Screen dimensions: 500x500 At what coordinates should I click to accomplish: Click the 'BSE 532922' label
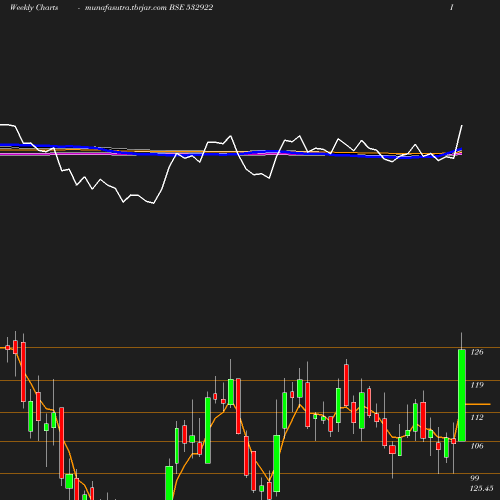(x=191, y=7)
